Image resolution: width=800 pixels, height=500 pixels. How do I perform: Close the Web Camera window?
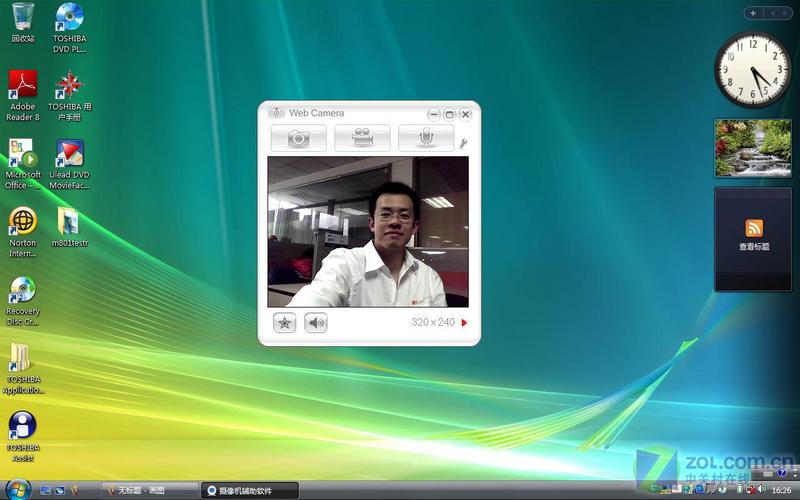click(x=465, y=114)
